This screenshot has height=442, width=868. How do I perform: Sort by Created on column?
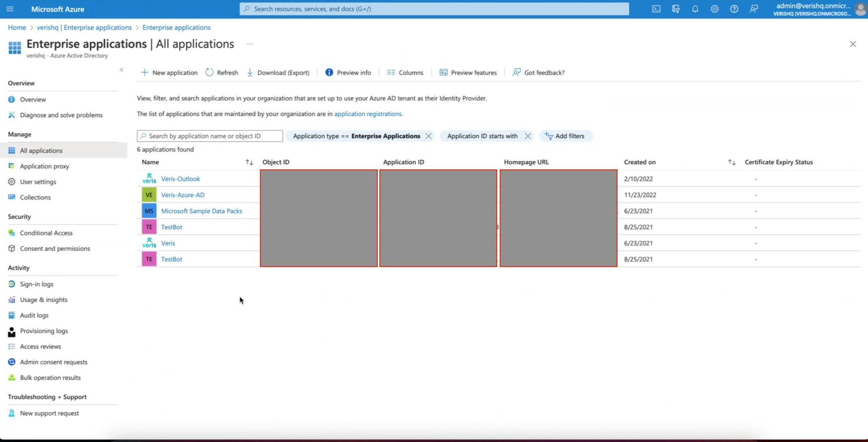(731, 163)
